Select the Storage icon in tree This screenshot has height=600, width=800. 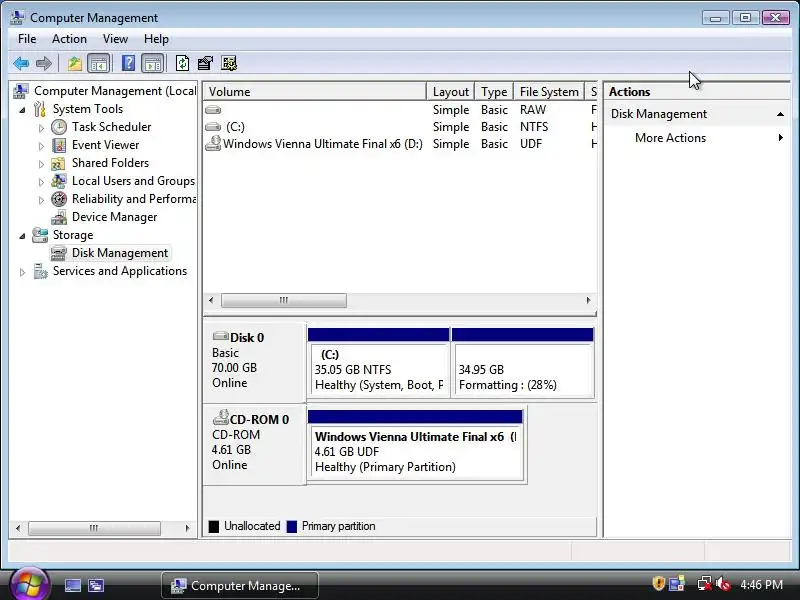pos(40,235)
